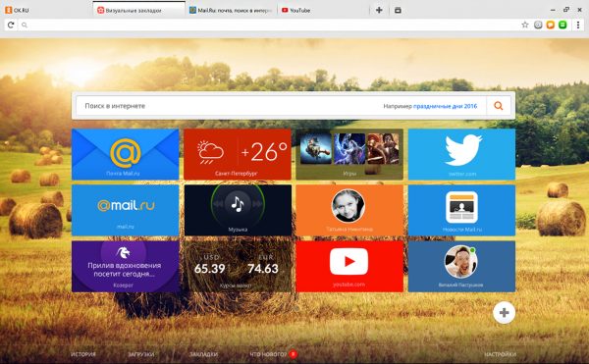589x364 pixels.
Task: Click the first game thumbnail in Игры tile
Action: (315, 148)
